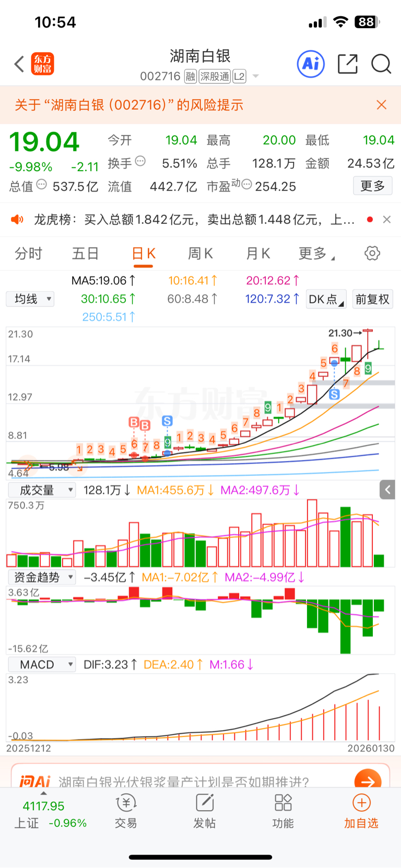Tap the speaker announcement icon
This screenshot has width=401, height=868.
pyautogui.click(x=17, y=220)
